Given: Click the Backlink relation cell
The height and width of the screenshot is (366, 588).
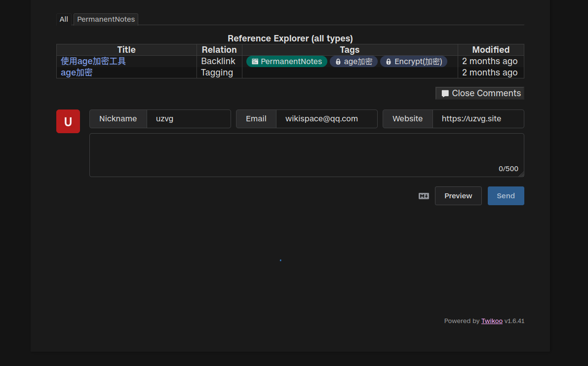Looking at the screenshot, I should (x=219, y=62).
